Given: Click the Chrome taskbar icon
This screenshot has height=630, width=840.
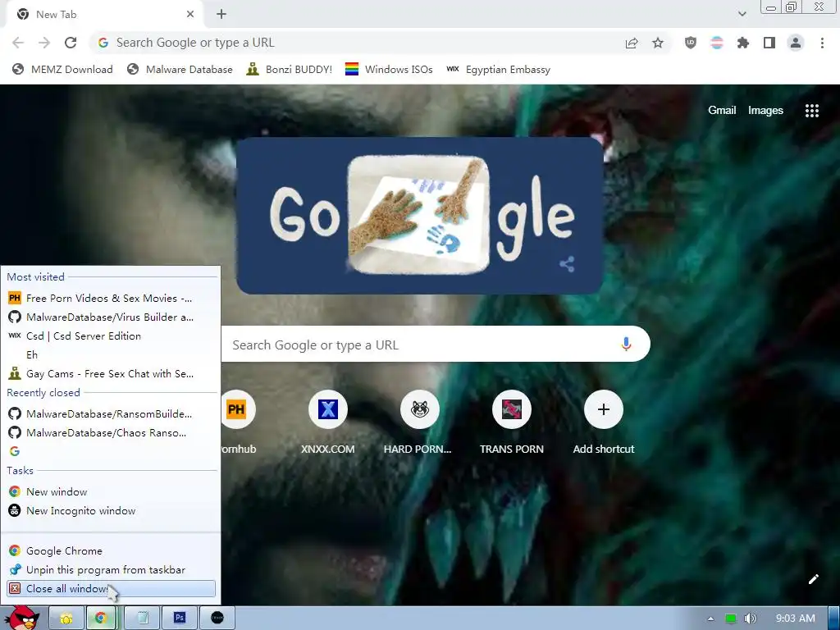Looking at the screenshot, I should tap(101, 619).
